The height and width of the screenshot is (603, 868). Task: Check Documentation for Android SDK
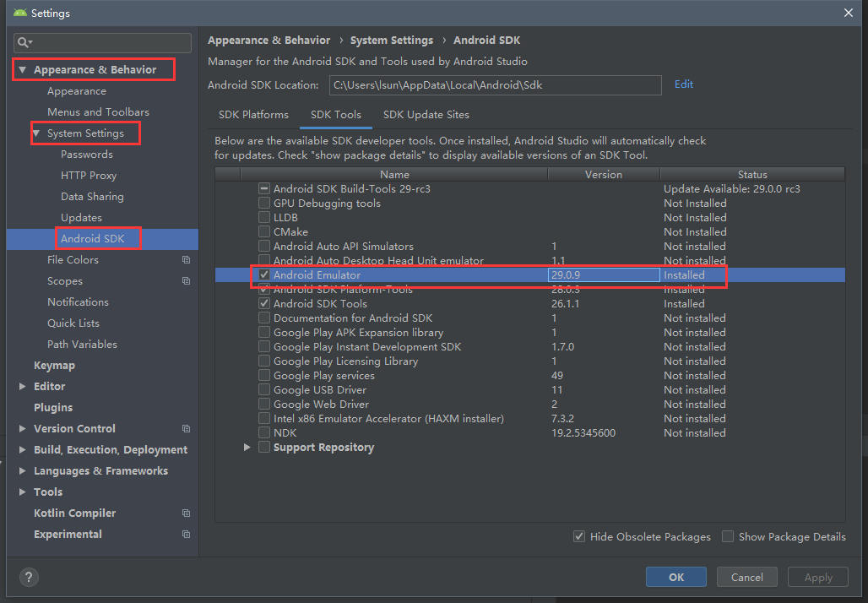[264, 318]
